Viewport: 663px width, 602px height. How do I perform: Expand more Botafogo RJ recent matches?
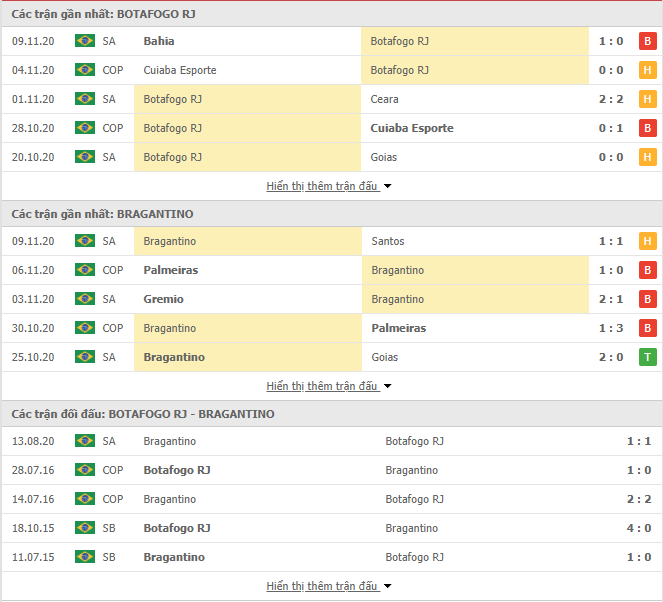pyautogui.click(x=329, y=186)
